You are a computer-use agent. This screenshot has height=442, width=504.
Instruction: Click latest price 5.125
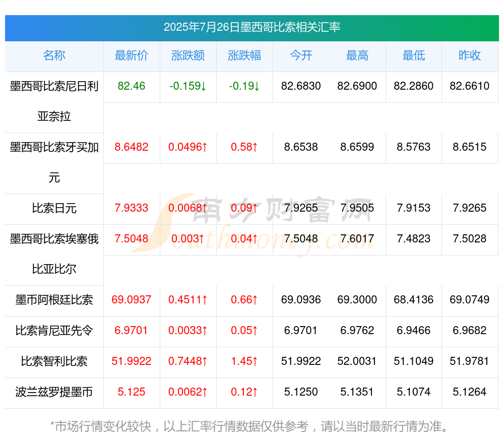coord(132,392)
